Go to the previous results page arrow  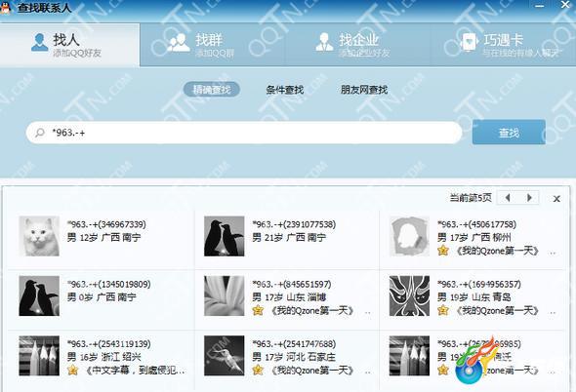(x=508, y=198)
